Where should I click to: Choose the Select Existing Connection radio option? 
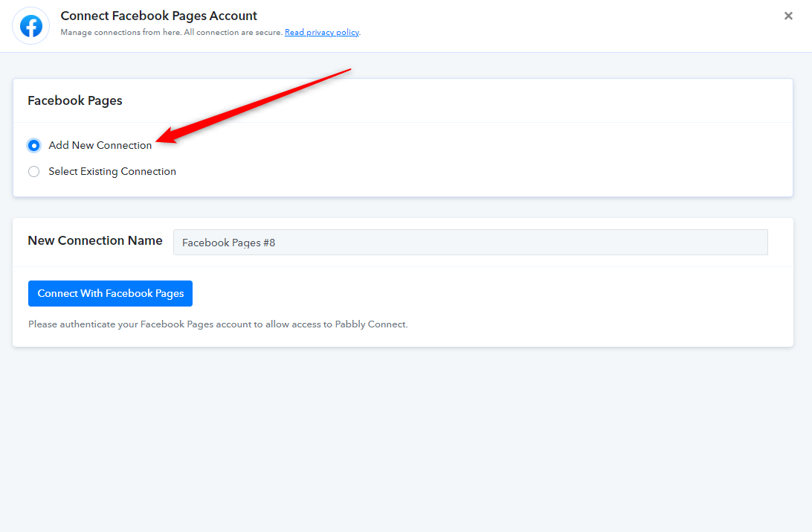tap(33, 171)
